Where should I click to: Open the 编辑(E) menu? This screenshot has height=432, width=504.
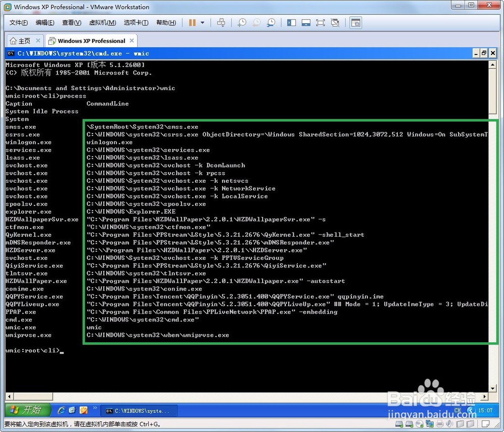click(45, 23)
